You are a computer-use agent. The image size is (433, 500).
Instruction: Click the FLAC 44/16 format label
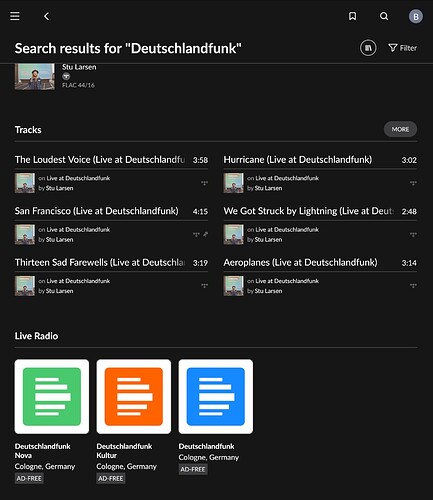(x=78, y=85)
